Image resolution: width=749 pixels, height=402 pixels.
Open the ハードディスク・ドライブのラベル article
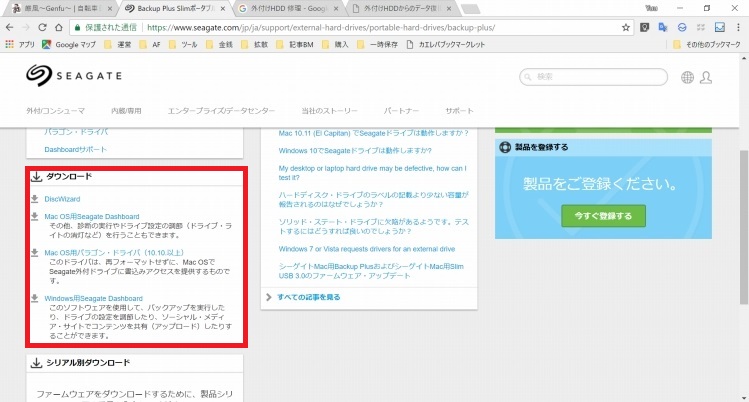pos(374,200)
